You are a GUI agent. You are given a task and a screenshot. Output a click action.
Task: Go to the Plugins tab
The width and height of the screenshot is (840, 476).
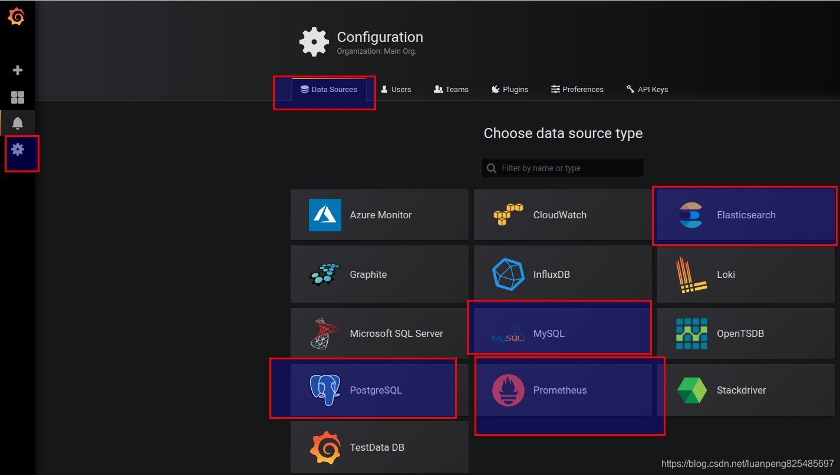click(510, 90)
